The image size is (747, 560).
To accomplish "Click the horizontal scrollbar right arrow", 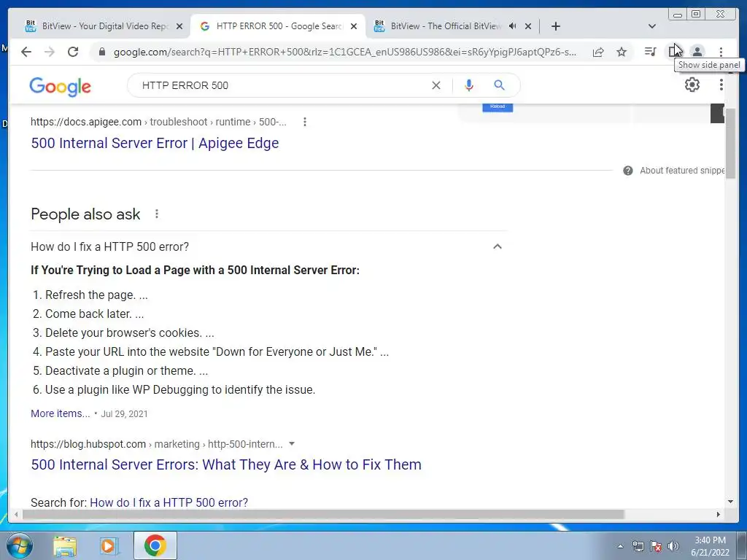I will [719, 514].
